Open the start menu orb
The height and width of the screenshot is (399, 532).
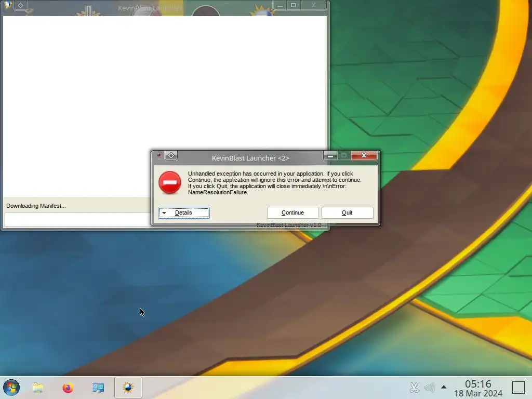coord(11,388)
